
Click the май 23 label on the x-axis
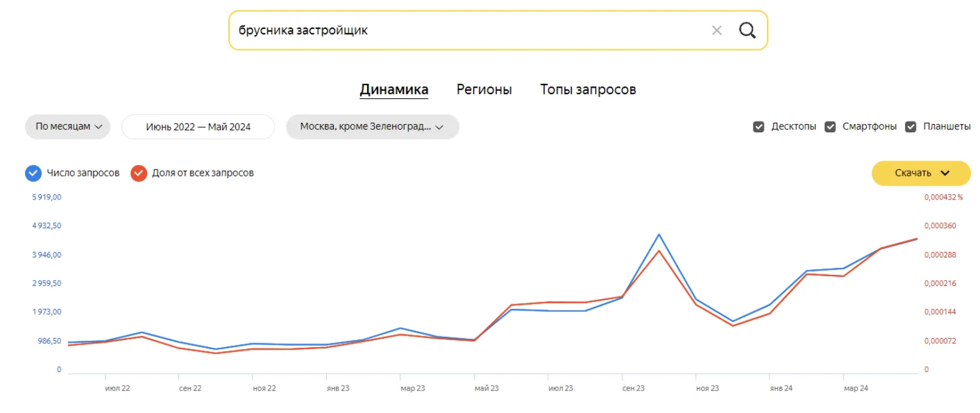(486, 388)
